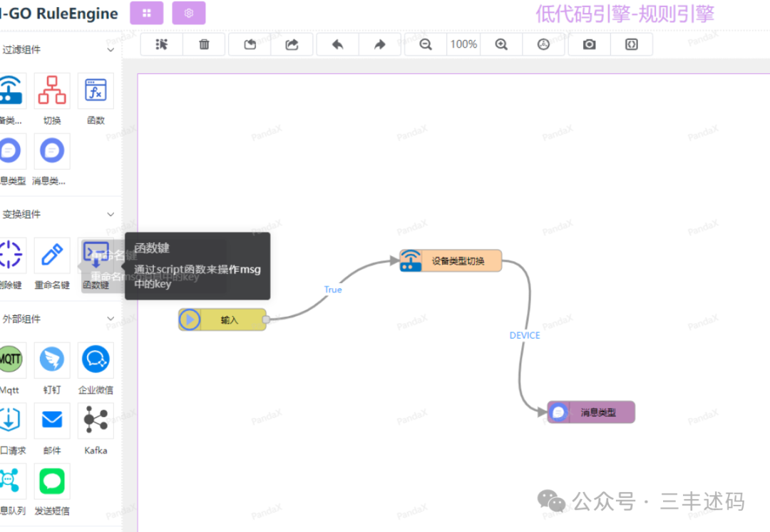Click the 企业微信 label text
The height and width of the screenshot is (532, 770).
(96, 390)
